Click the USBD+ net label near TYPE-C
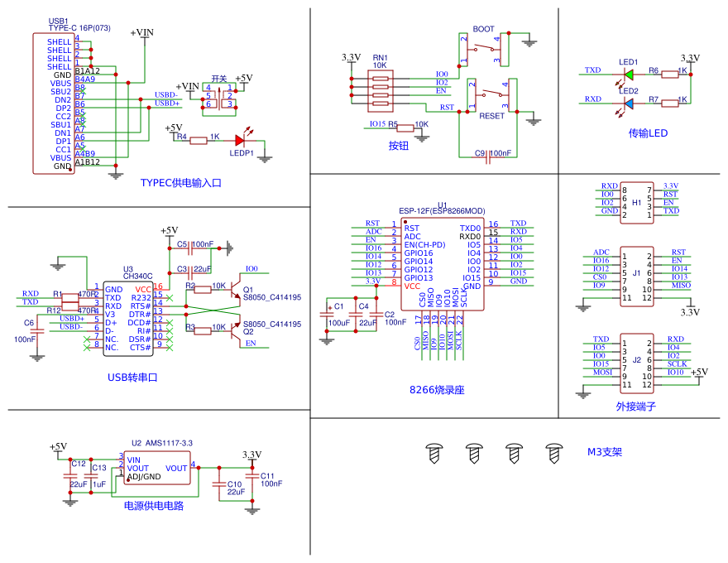 (167, 103)
